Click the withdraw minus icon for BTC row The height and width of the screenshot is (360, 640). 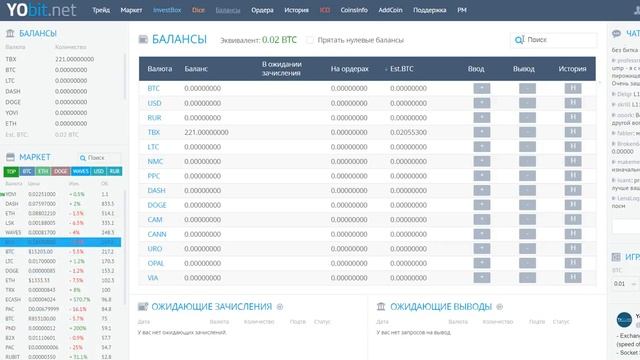[527, 88]
